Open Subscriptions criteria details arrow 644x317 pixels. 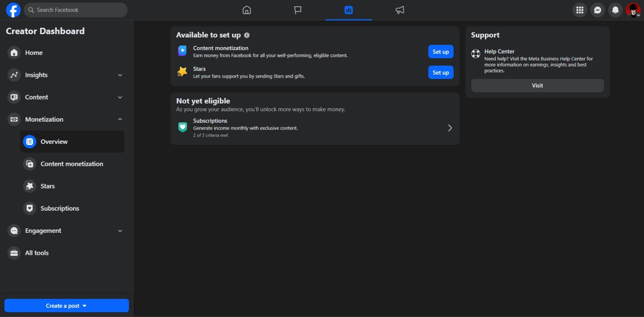450,128
